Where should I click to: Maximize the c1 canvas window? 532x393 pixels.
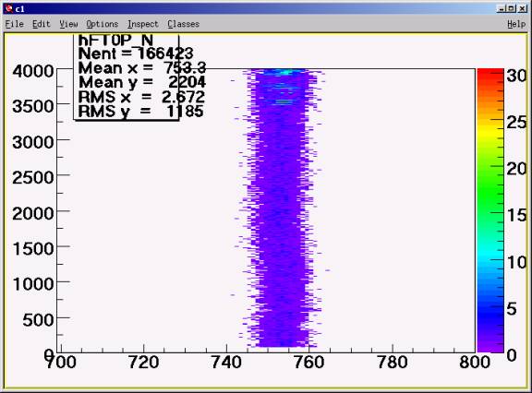512,8
